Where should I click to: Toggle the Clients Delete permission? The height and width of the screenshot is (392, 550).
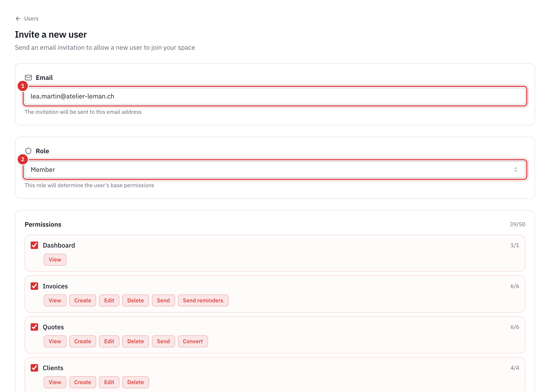135,382
